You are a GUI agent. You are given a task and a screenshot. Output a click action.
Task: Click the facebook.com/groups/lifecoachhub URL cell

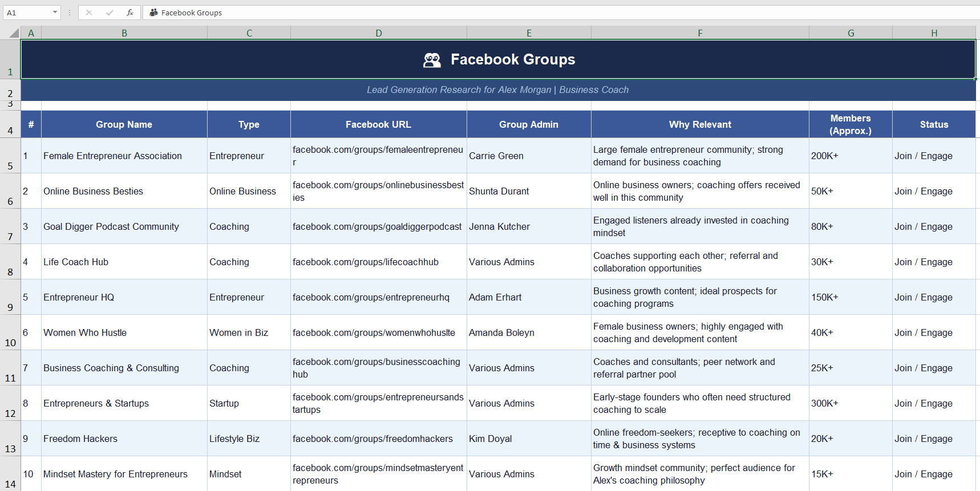(x=379, y=262)
